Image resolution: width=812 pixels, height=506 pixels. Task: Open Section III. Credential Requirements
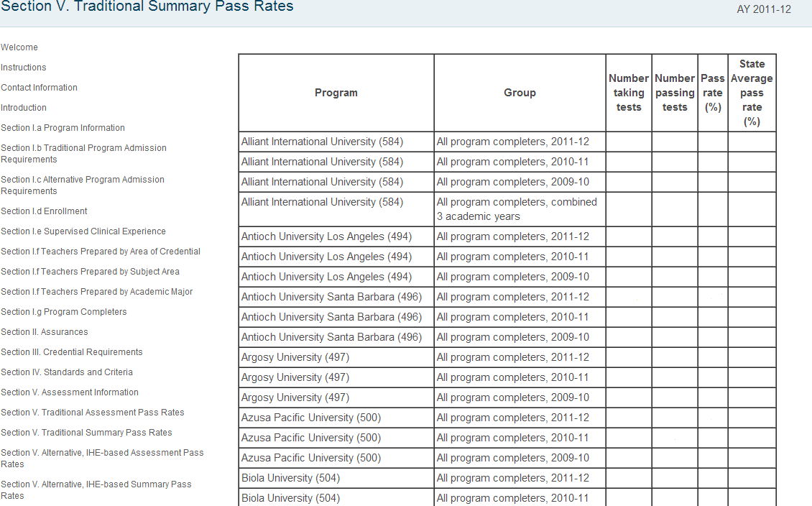pos(71,353)
